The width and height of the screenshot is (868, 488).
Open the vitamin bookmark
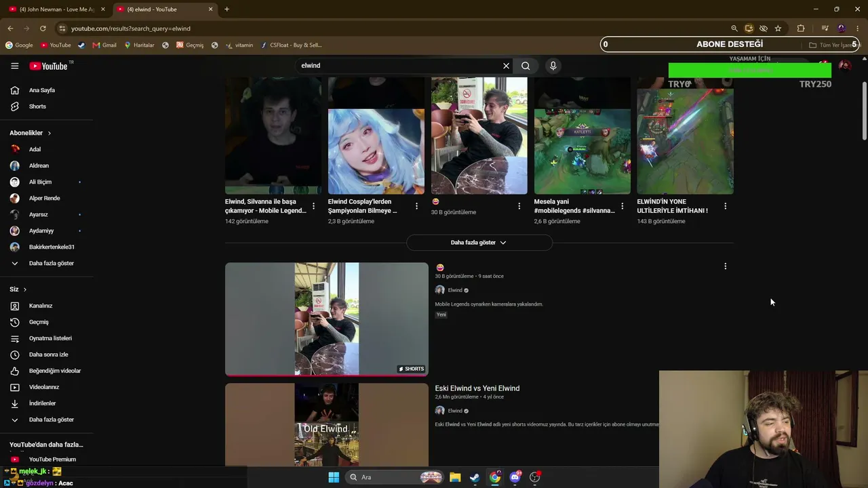click(x=239, y=45)
